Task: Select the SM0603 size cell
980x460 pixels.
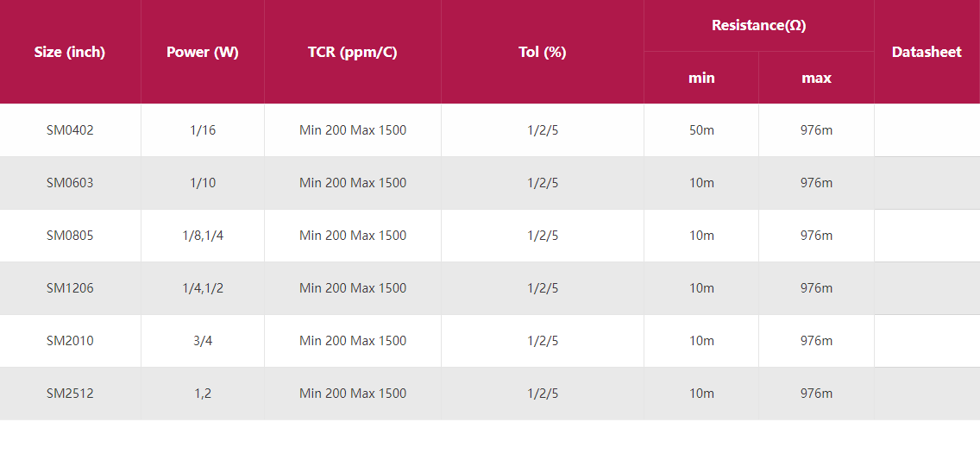Action: [x=70, y=183]
